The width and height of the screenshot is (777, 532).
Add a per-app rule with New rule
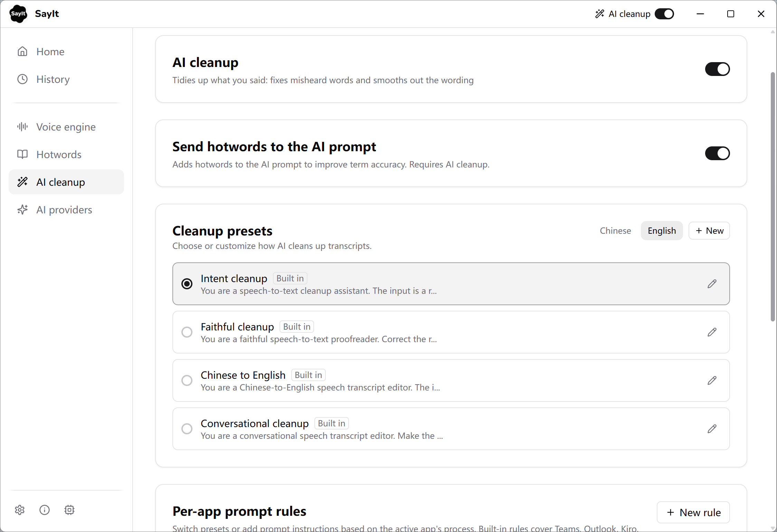click(693, 512)
